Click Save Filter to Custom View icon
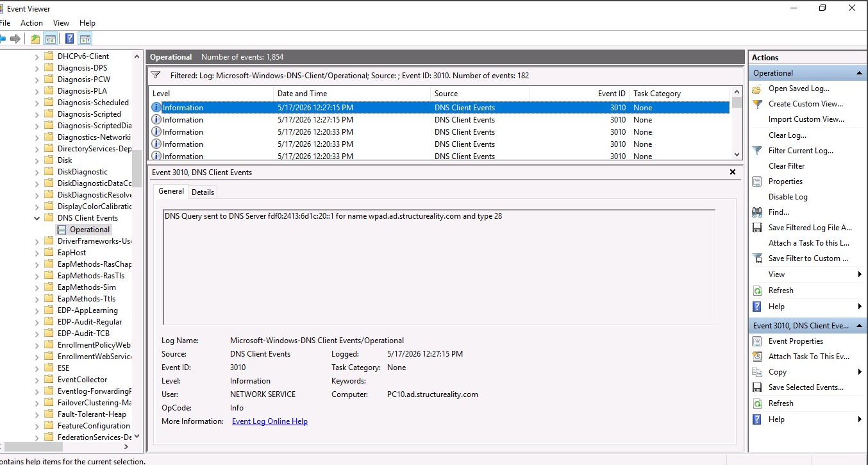Image resolution: width=868 pixels, height=465 pixels. 757,258
